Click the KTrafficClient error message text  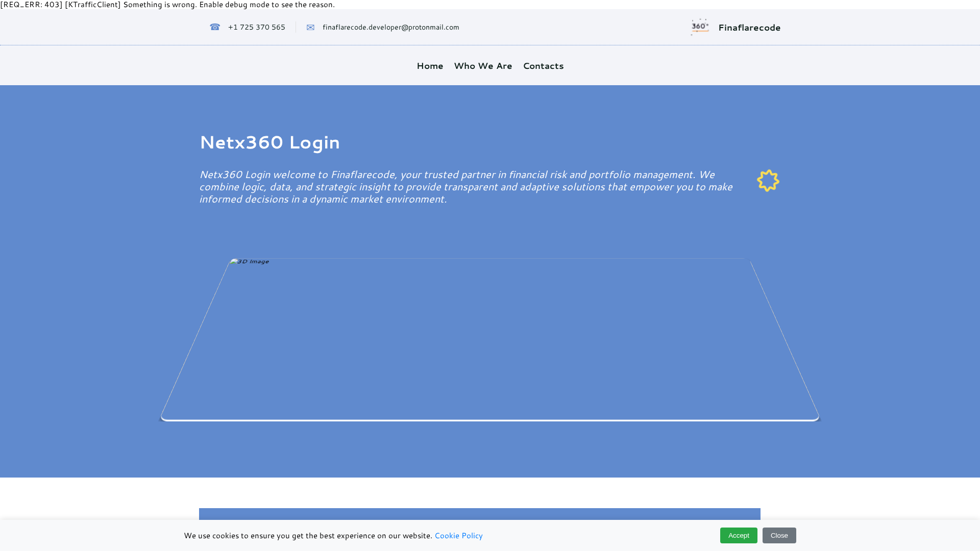[167, 5]
